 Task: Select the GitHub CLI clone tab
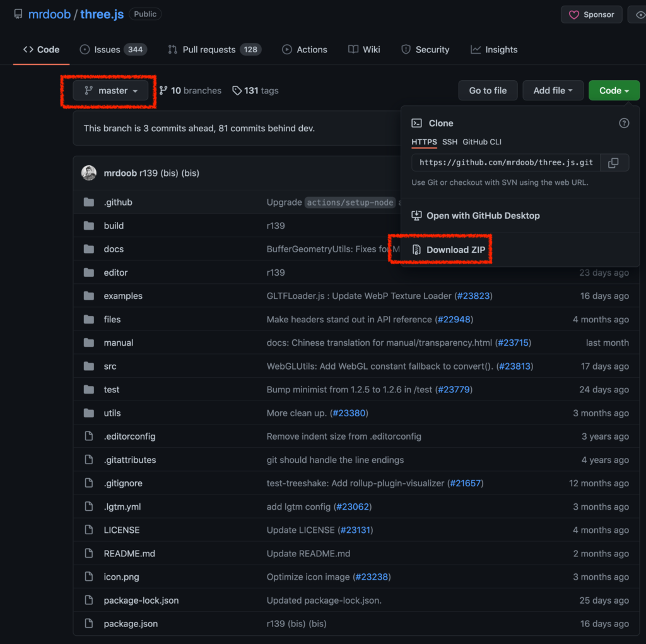pyautogui.click(x=482, y=142)
